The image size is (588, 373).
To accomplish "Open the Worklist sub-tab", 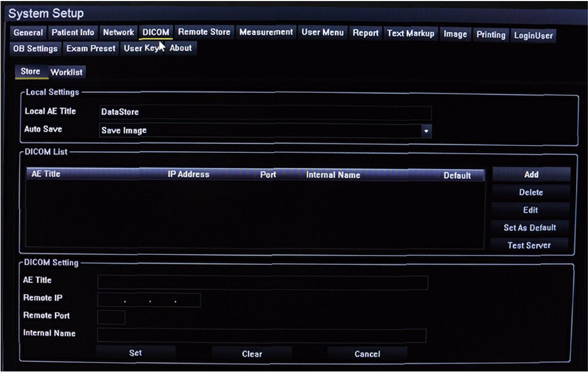I will coord(66,72).
